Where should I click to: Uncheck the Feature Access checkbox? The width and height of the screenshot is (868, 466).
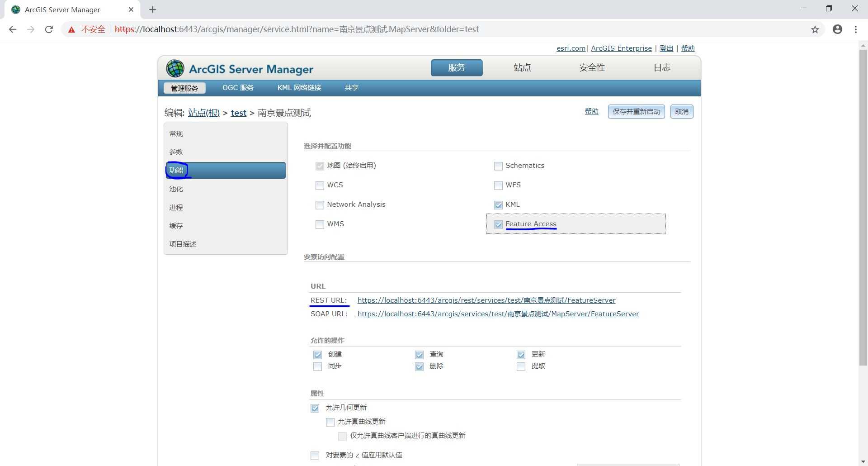pos(498,224)
